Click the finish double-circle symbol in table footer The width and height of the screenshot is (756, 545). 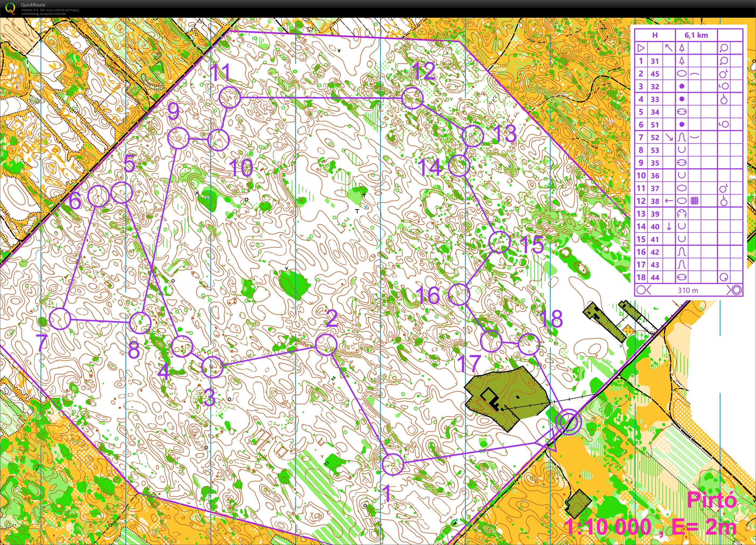(737, 290)
